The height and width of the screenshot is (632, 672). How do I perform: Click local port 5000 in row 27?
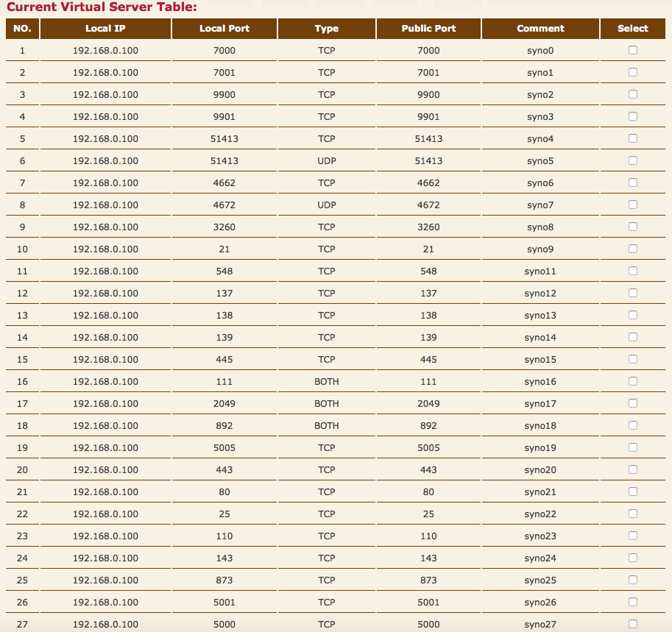coord(224,625)
